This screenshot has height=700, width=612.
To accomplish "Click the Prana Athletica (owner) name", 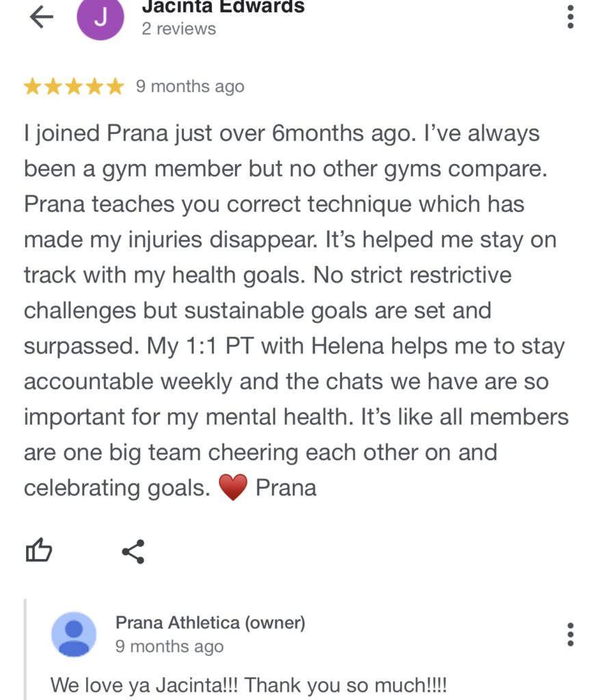I will [210, 623].
